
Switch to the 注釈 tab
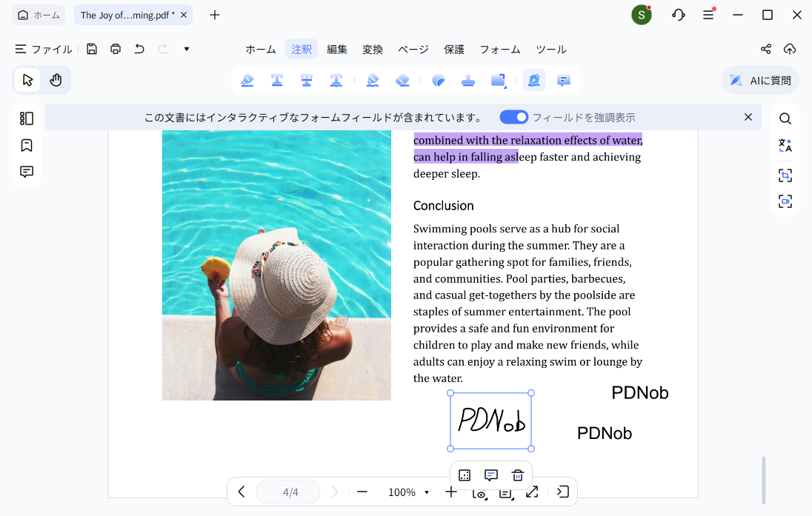coord(302,49)
